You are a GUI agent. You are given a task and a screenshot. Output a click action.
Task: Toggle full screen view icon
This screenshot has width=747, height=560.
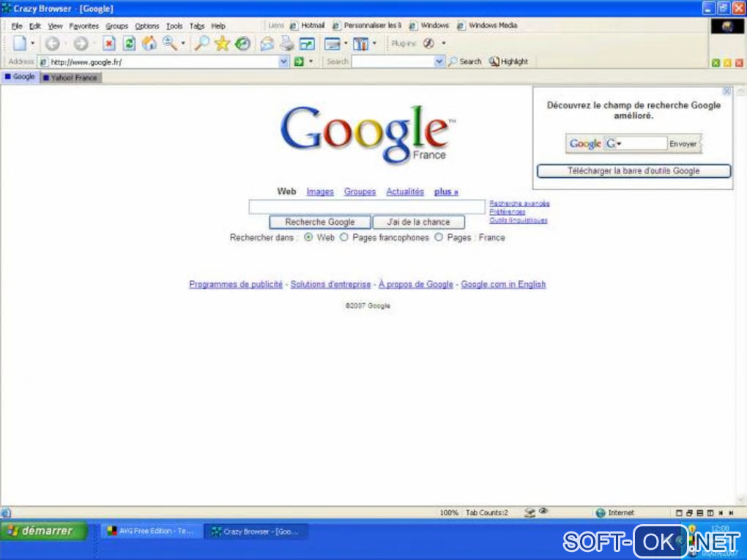tap(307, 44)
